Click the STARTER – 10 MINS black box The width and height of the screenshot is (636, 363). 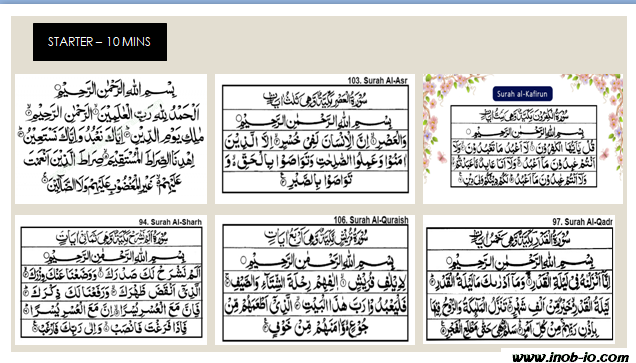100,42
